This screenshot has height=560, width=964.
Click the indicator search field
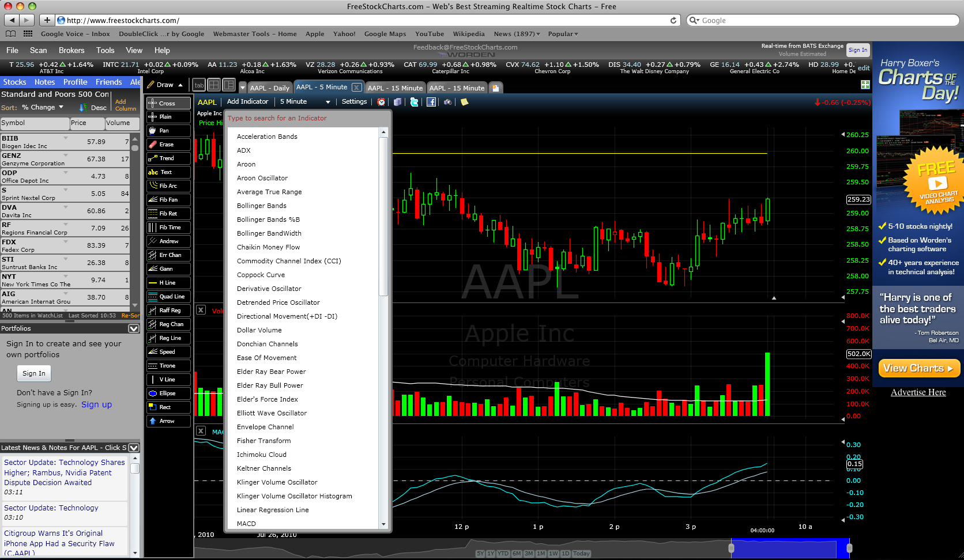click(x=307, y=118)
